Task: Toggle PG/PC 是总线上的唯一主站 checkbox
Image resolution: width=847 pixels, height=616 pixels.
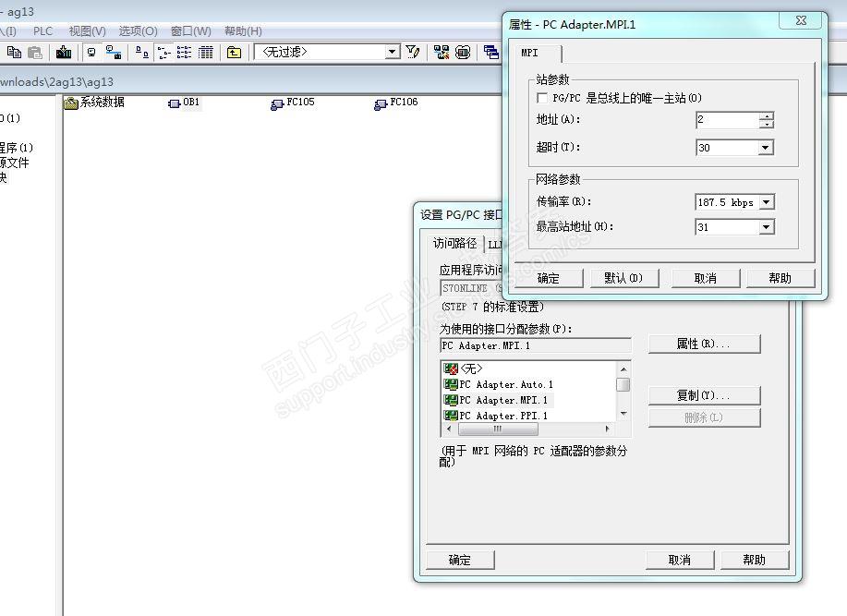Action: (x=542, y=98)
